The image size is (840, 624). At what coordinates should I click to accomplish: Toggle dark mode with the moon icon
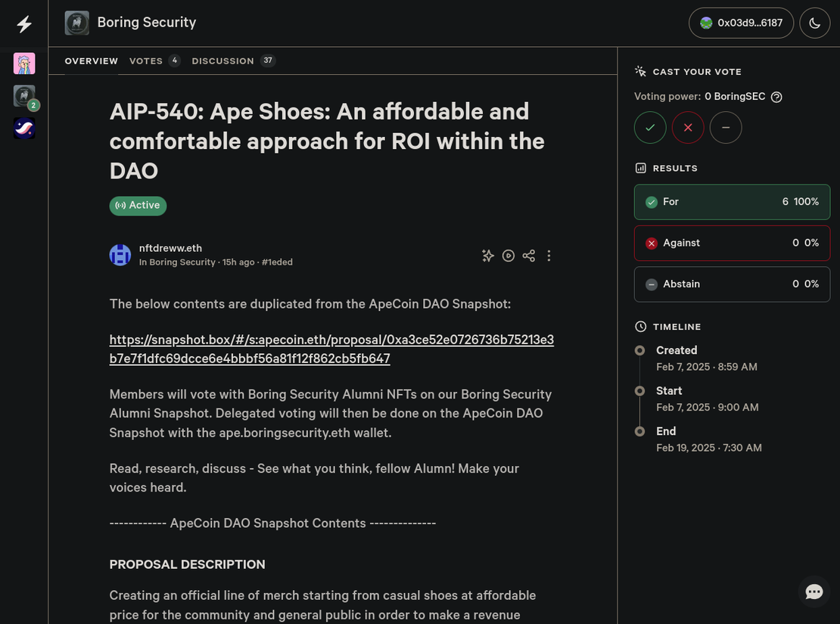815,23
